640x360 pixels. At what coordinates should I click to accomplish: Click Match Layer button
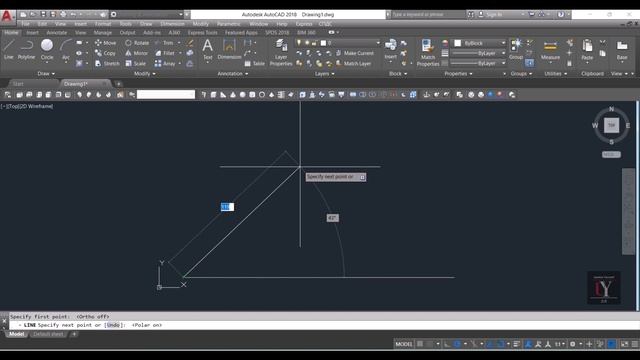353,64
